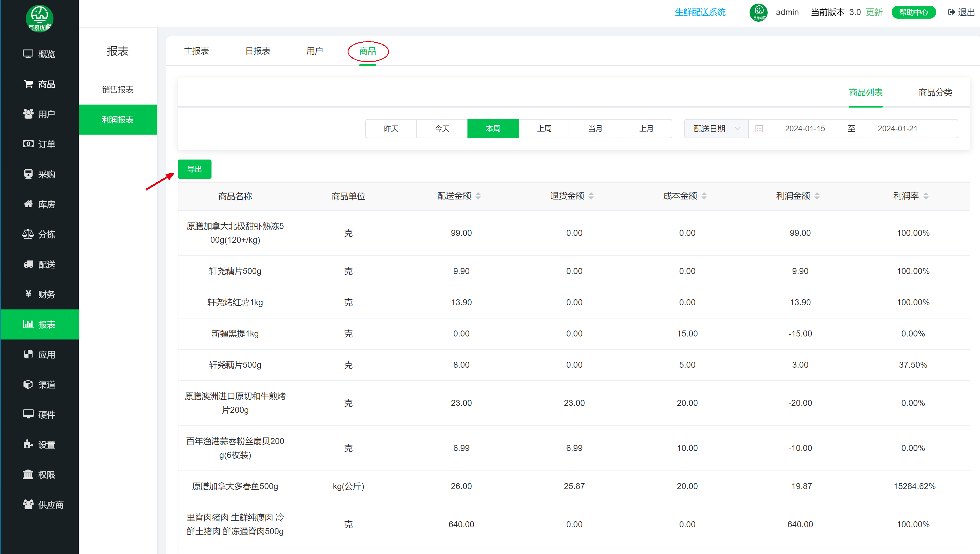Switch to the 商品分类 tab
The width and height of the screenshot is (980, 554).
coord(935,93)
